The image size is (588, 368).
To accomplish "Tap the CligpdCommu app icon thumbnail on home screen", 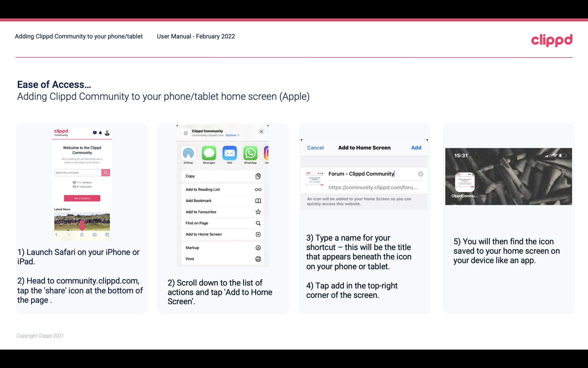I will (464, 181).
